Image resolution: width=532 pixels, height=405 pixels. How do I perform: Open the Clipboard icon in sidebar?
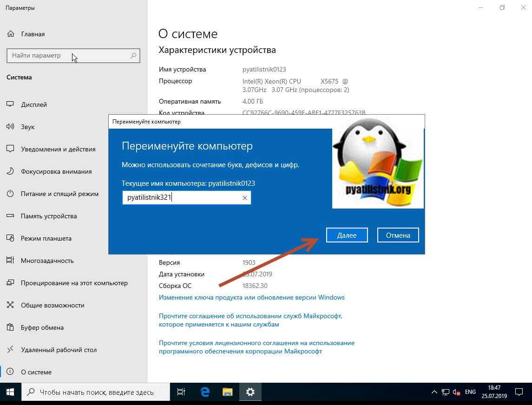click(10, 327)
